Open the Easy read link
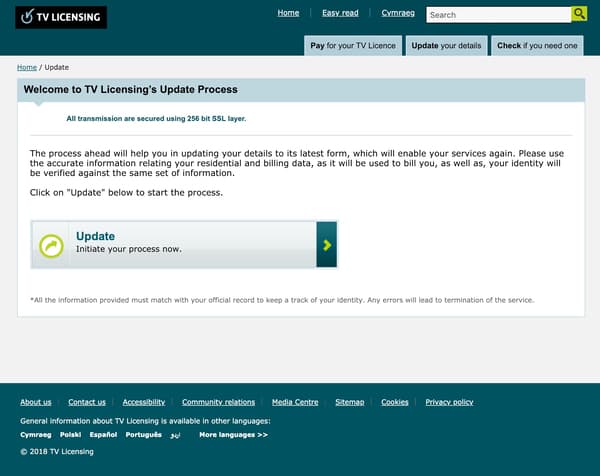The height and width of the screenshot is (476, 600). [340, 13]
